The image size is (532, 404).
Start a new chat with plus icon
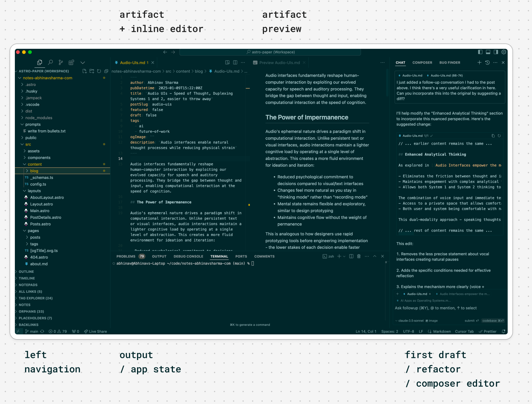479,62
